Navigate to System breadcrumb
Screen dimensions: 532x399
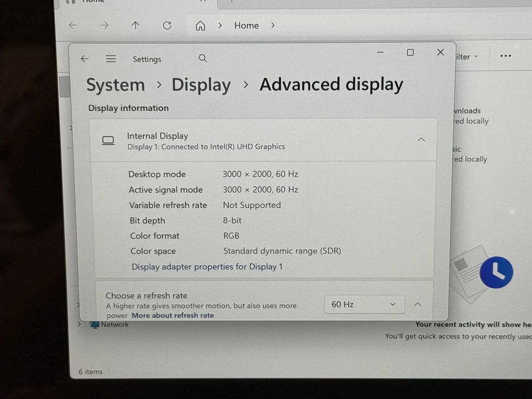[116, 85]
